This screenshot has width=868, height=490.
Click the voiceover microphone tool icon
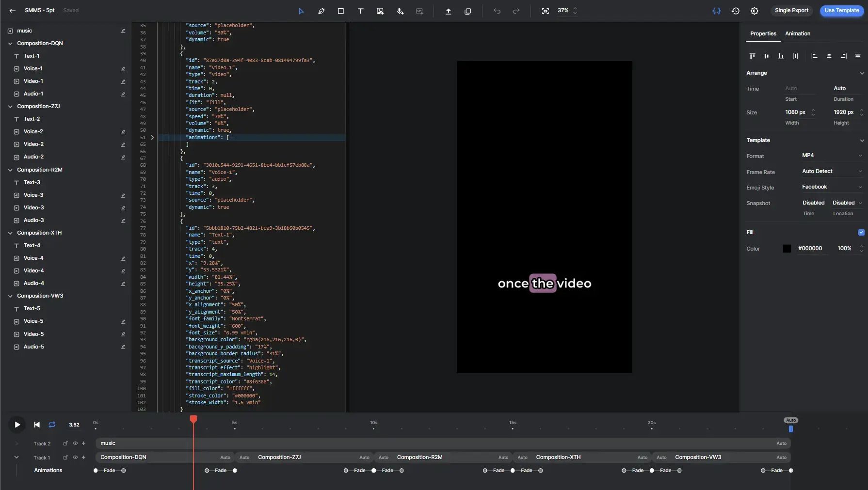(400, 11)
